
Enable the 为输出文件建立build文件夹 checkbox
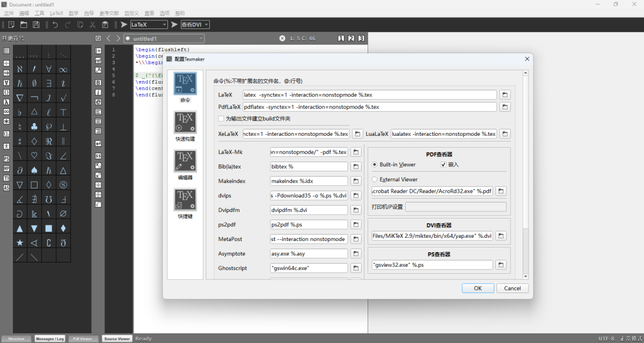(221, 119)
